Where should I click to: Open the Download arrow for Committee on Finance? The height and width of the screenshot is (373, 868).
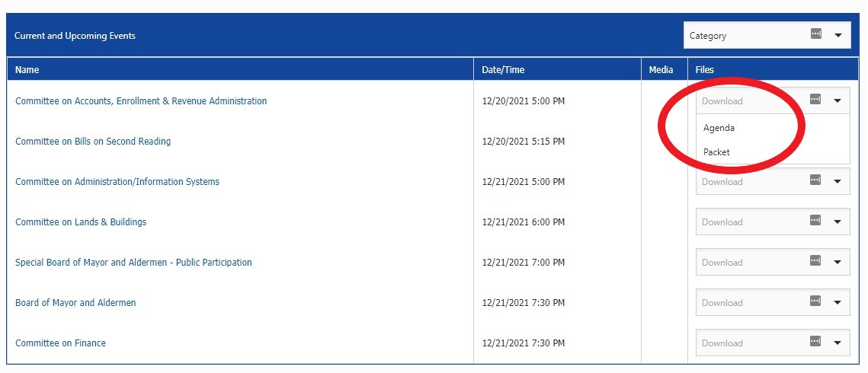(837, 343)
